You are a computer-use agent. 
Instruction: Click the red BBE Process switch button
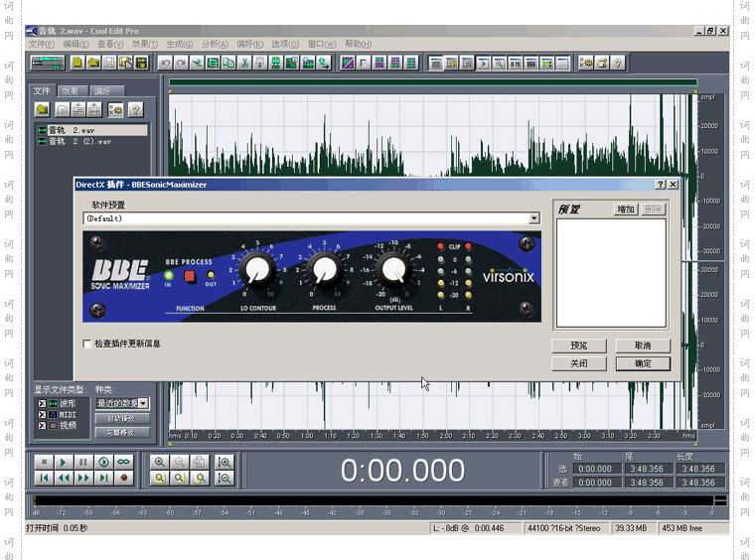[189, 276]
